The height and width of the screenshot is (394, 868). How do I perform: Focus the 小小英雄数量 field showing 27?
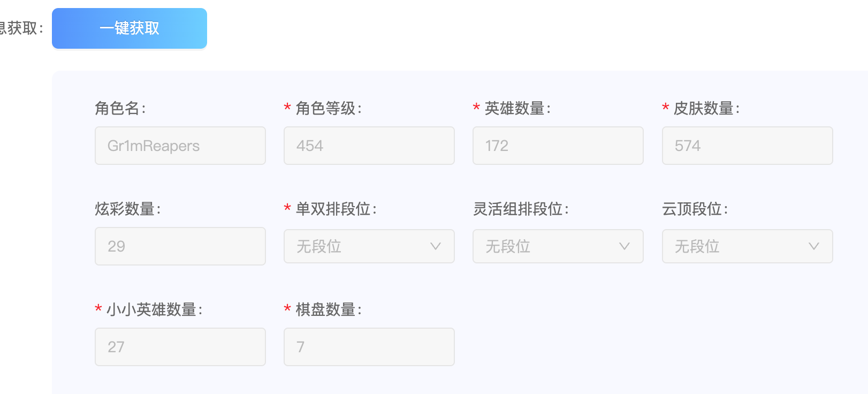click(180, 347)
